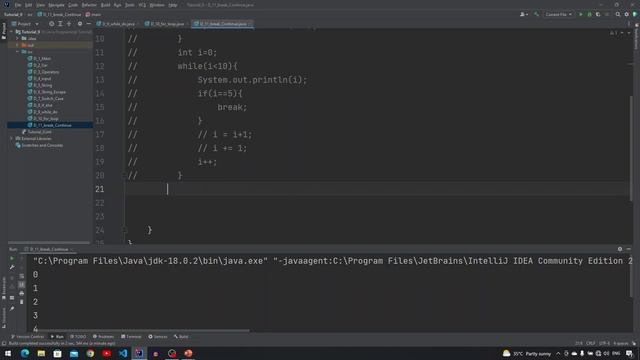Click the main breadcrumb in navigation bar
Screen dimensions: 640x360
[x=93, y=14]
